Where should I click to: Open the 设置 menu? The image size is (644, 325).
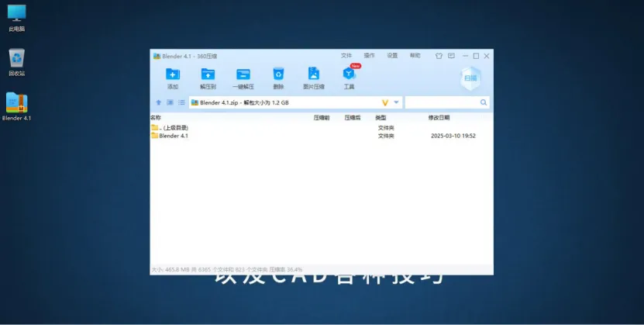(392, 56)
